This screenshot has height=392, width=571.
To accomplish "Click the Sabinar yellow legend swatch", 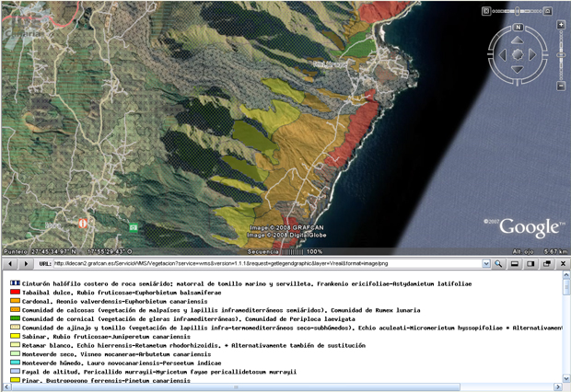I will point(16,336).
